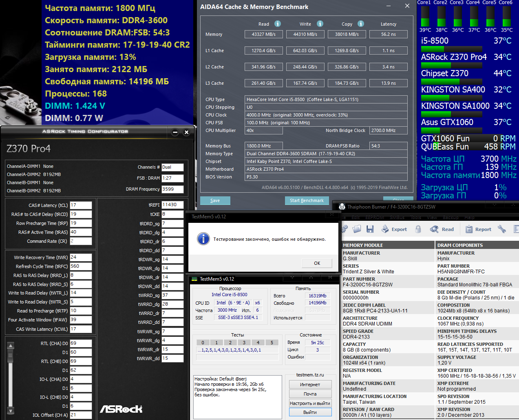Click the Memory Read value 43327 MB/s
519x420 pixels.
coord(263,34)
